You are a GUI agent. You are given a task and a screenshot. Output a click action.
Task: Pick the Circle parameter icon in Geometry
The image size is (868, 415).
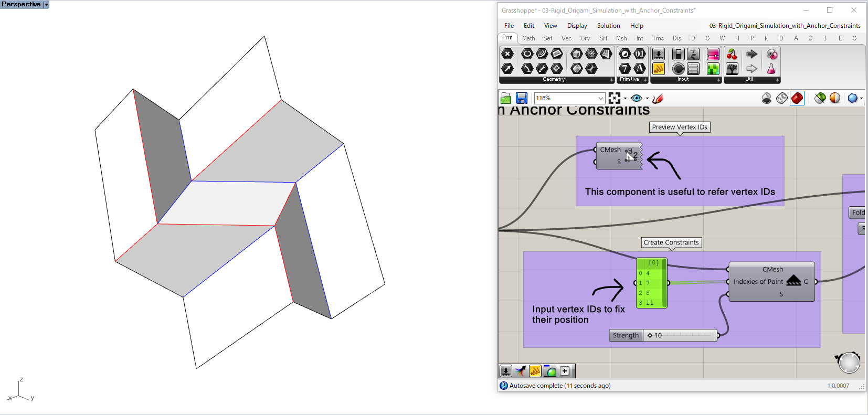pyautogui.click(x=527, y=54)
